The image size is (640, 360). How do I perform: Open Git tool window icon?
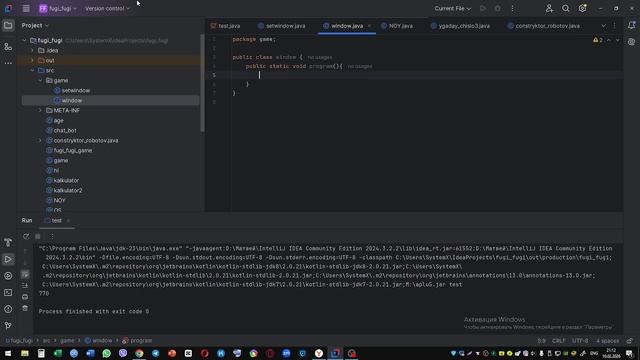tap(8, 326)
